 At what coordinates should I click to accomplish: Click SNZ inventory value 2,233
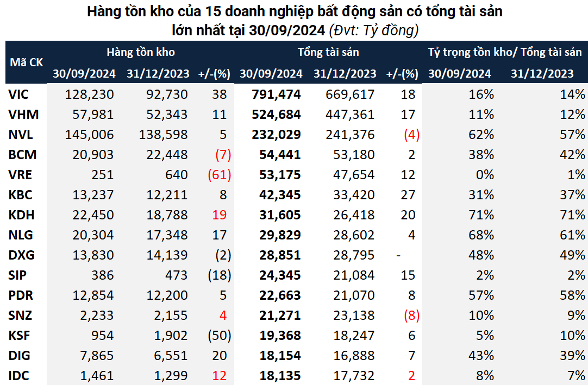[x=97, y=315]
